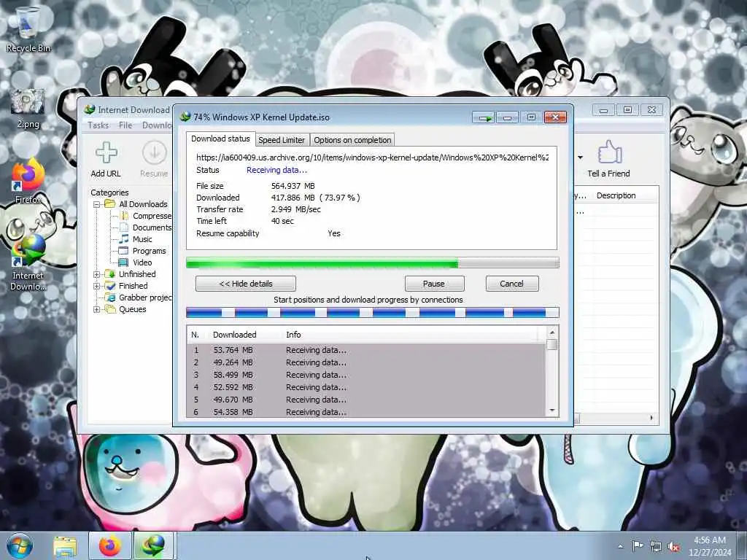
Task: Select the Queues category label
Action: pos(133,309)
